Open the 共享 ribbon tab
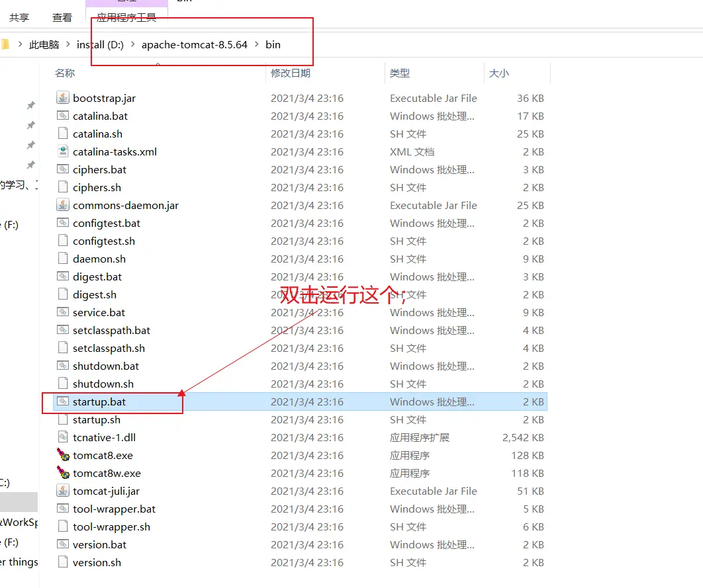Image resolution: width=703 pixels, height=588 pixels. (x=19, y=18)
